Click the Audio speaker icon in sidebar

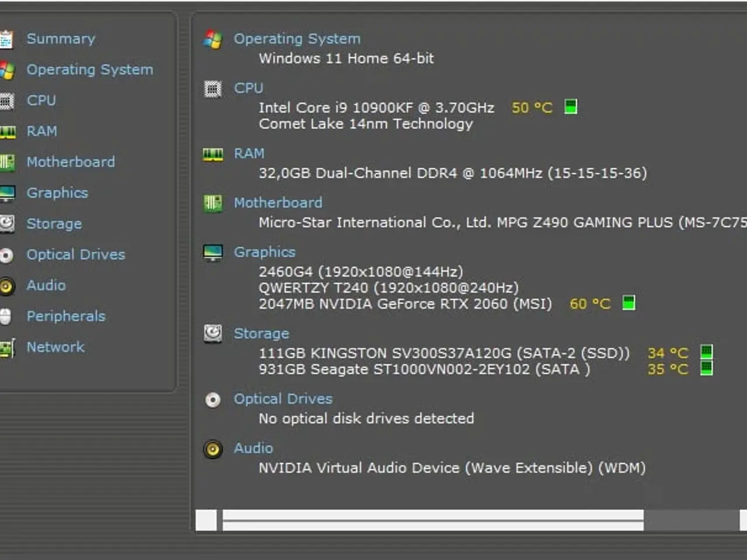click(x=6, y=286)
